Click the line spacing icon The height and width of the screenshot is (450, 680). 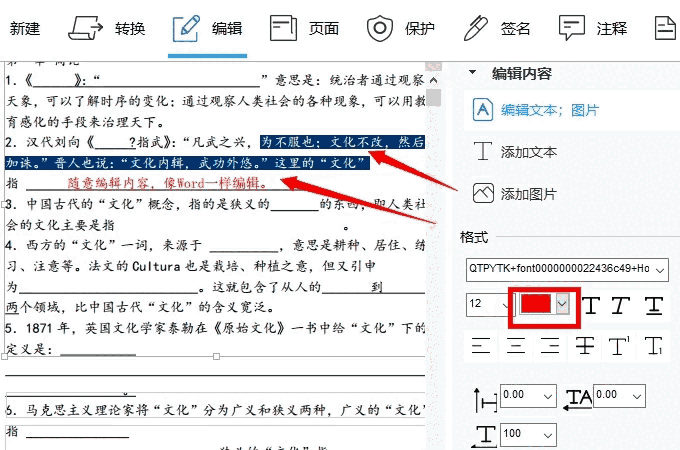pyautogui.click(x=485, y=399)
